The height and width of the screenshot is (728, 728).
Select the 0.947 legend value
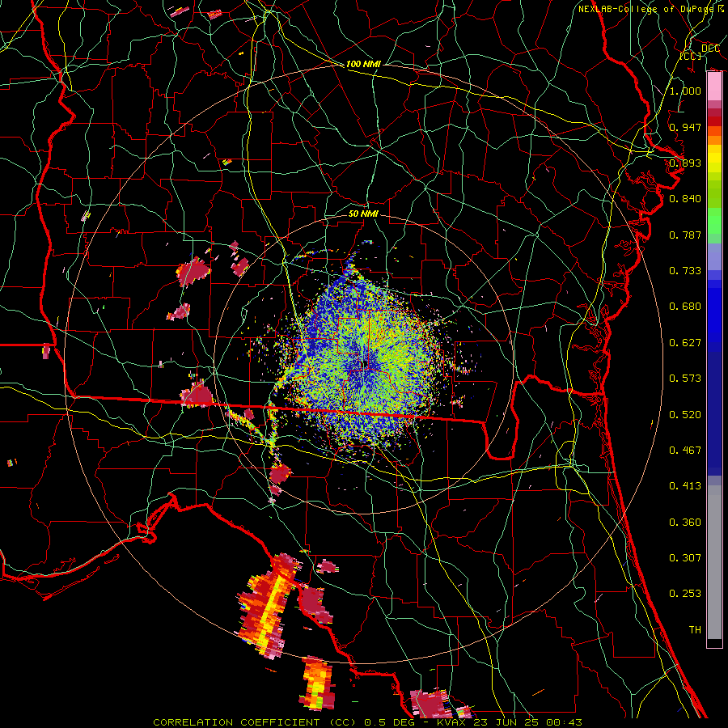tap(685, 127)
